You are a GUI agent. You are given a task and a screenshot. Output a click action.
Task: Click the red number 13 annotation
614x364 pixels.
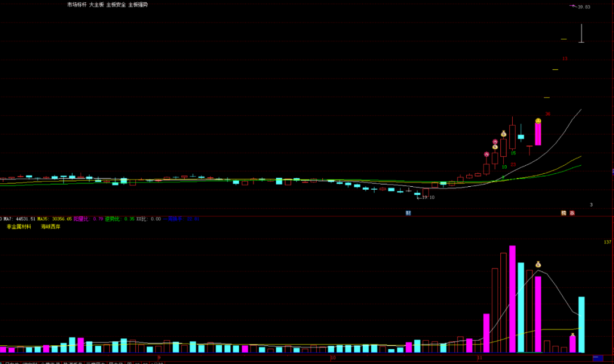coord(565,58)
